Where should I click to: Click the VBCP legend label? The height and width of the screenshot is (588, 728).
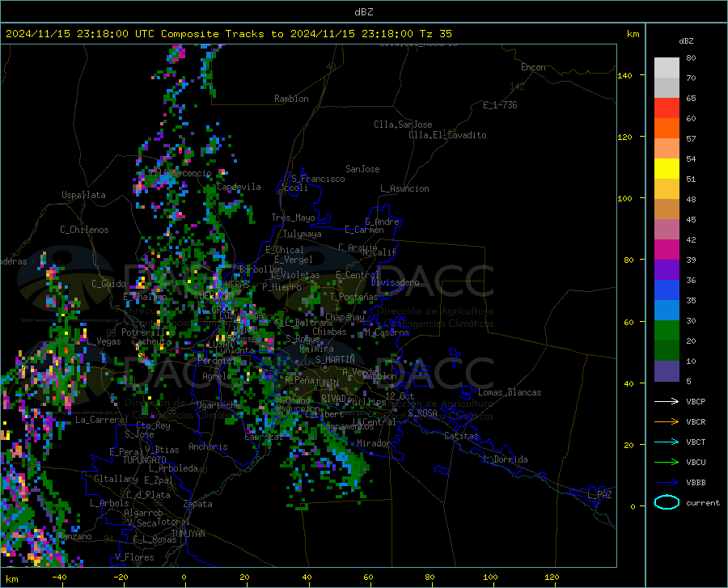(x=696, y=401)
